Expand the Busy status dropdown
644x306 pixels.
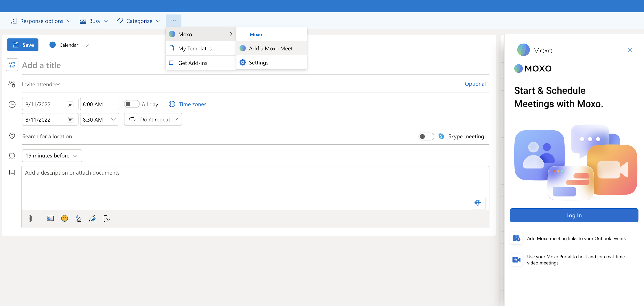(106, 21)
